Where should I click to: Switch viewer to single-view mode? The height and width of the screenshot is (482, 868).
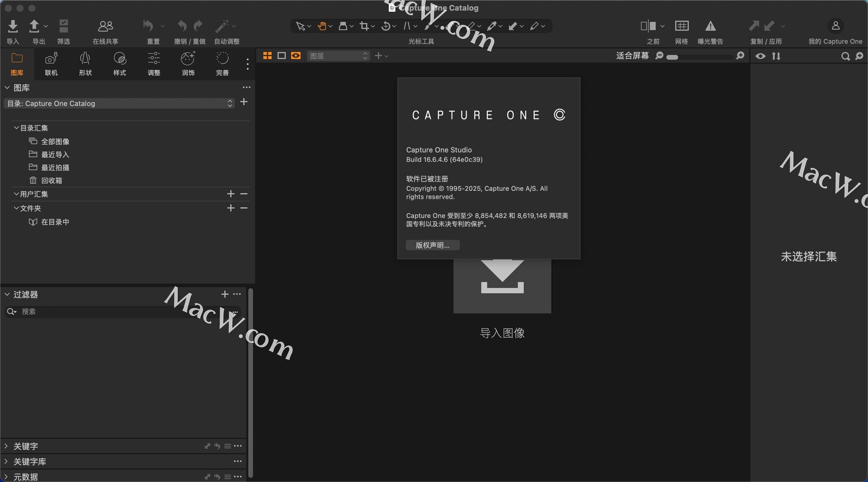(282, 56)
